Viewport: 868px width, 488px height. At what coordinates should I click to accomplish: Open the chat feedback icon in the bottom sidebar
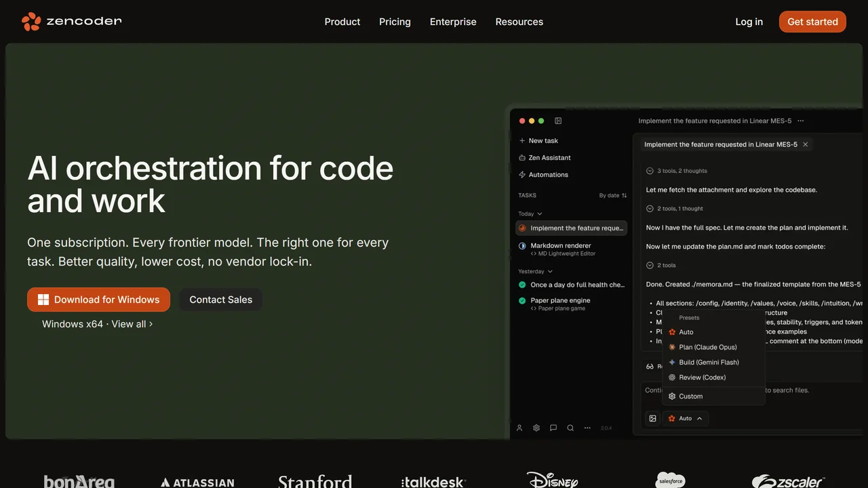[553, 428]
